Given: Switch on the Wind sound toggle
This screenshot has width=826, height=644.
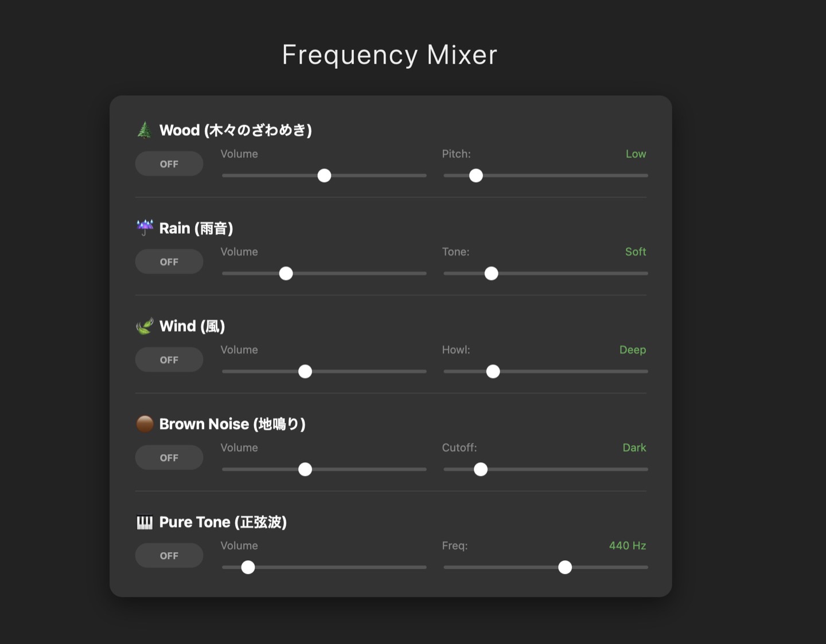Looking at the screenshot, I should point(169,360).
